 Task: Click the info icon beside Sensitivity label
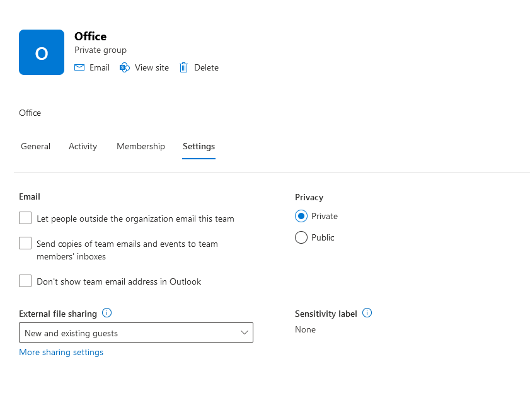click(367, 313)
